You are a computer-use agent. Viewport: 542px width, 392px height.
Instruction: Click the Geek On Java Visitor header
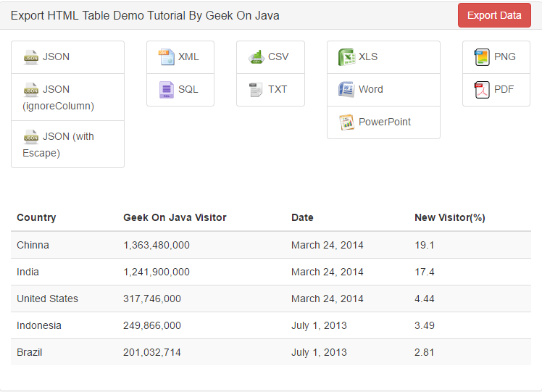point(175,217)
